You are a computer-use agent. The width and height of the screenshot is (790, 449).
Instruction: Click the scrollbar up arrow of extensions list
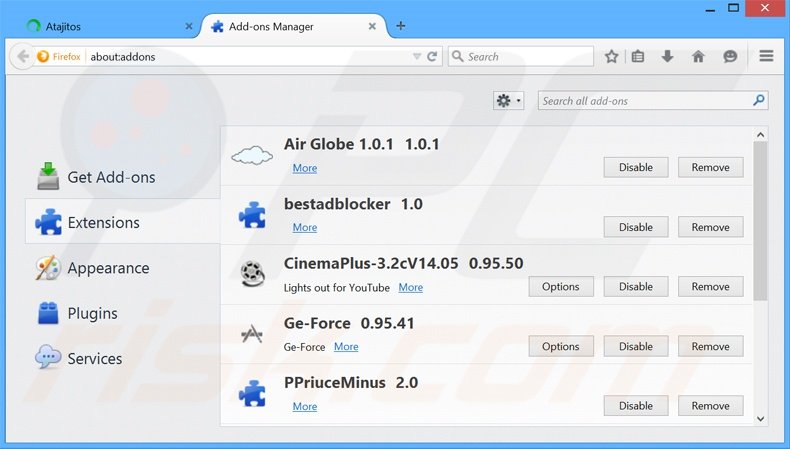pyautogui.click(x=760, y=135)
